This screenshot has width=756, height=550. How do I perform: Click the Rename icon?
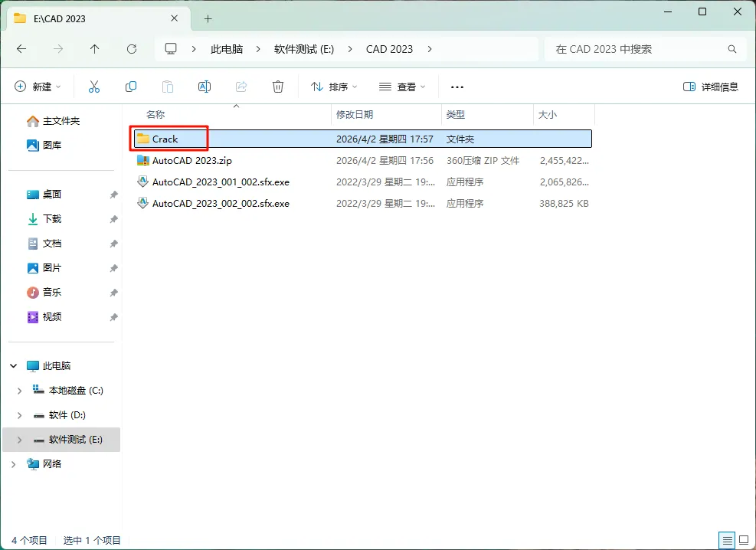coord(205,87)
